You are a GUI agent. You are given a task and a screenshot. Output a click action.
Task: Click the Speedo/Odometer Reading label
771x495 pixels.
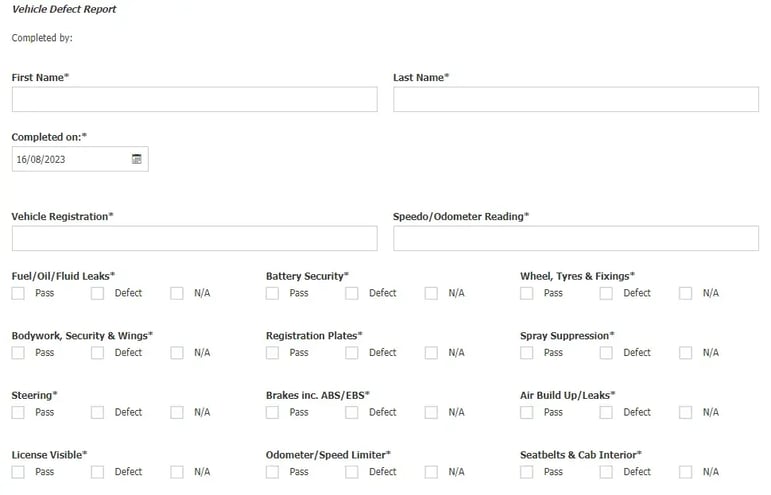(461, 217)
